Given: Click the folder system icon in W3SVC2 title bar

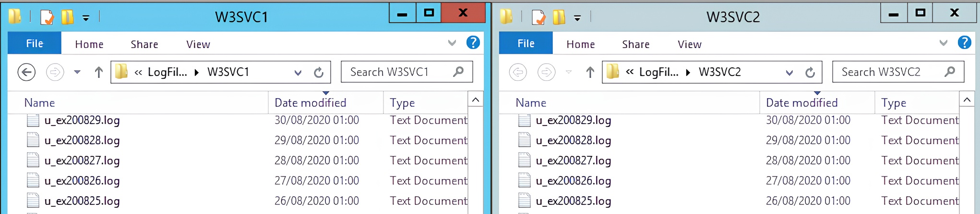Looking at the screenshot, I should click(506, 16).
